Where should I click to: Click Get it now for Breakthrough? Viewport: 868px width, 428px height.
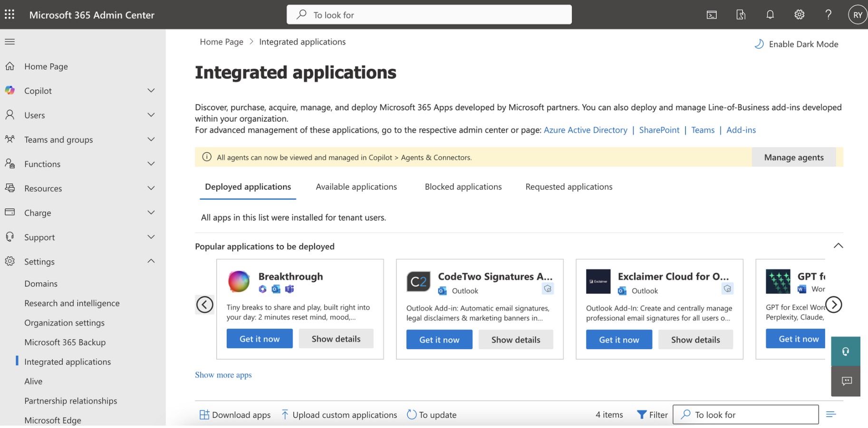point(260,339)
